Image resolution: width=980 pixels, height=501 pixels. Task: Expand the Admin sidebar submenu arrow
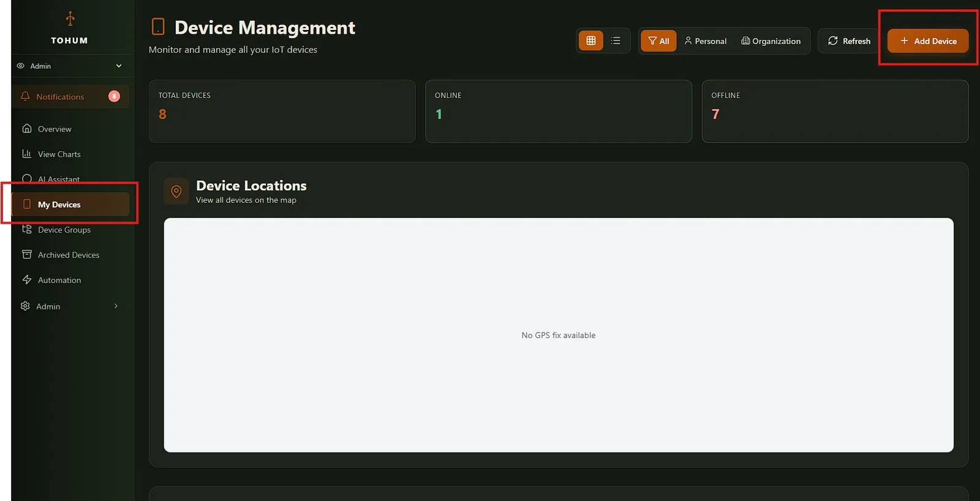[116, 306]
